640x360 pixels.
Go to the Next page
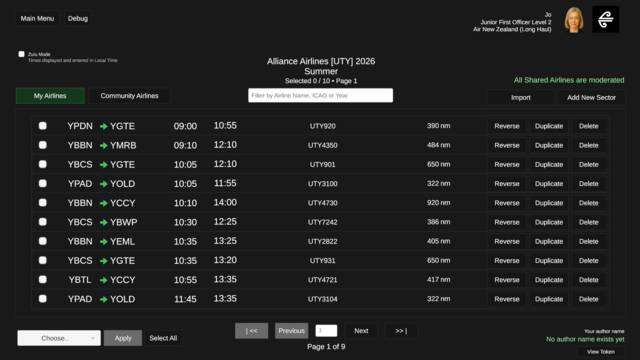[361, 331]
